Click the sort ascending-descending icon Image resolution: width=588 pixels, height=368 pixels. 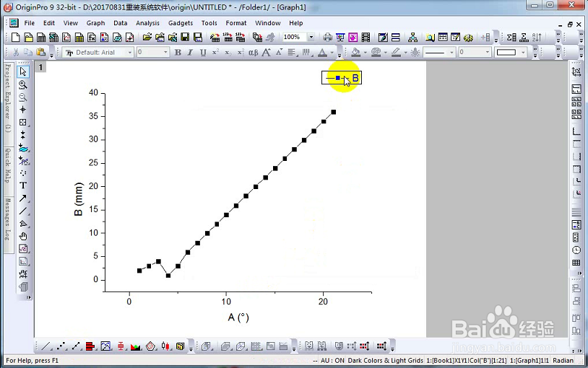(537, 38)
